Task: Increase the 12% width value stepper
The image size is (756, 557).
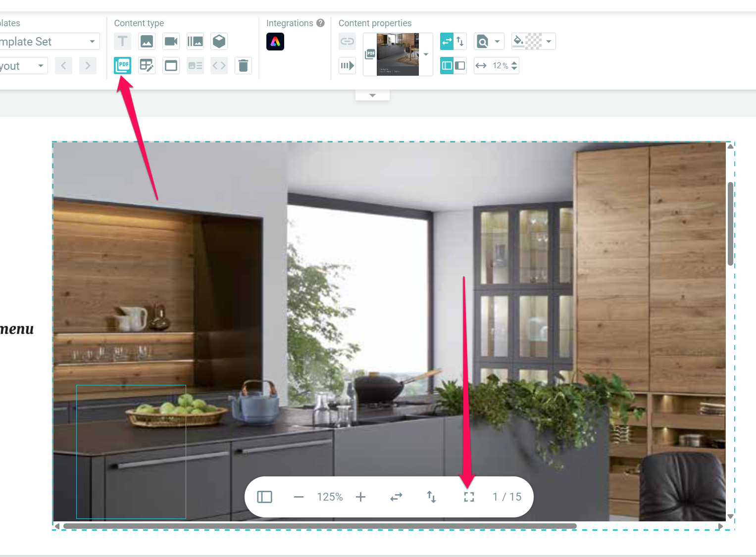Action: click(x=514, y=62)
